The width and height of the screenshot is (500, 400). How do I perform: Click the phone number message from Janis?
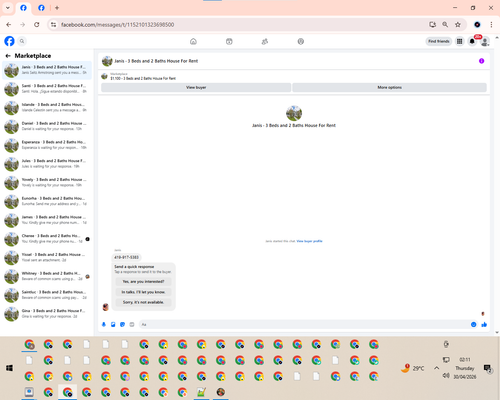click(x=126, y=257)
